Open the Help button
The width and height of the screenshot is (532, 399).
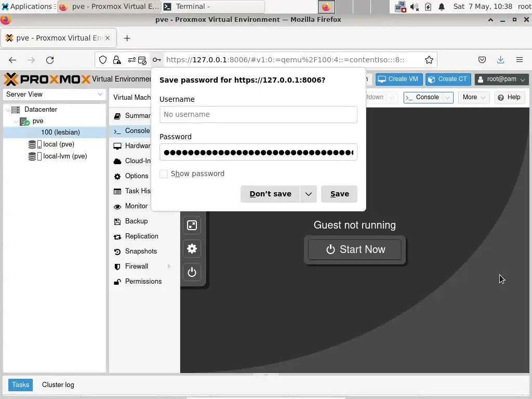510,97
